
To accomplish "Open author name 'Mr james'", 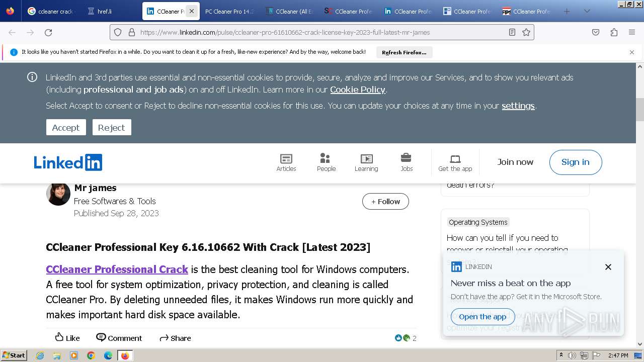I will 95,188.
